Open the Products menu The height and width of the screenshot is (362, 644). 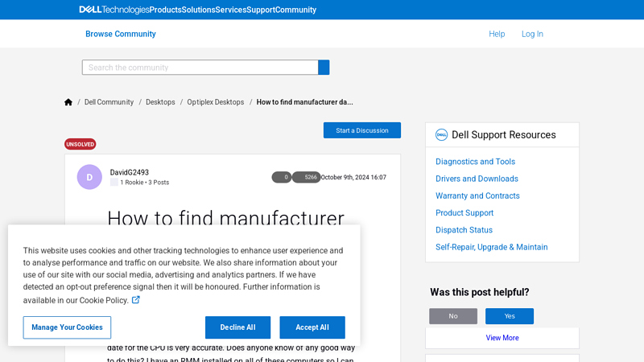coord(166,10)
